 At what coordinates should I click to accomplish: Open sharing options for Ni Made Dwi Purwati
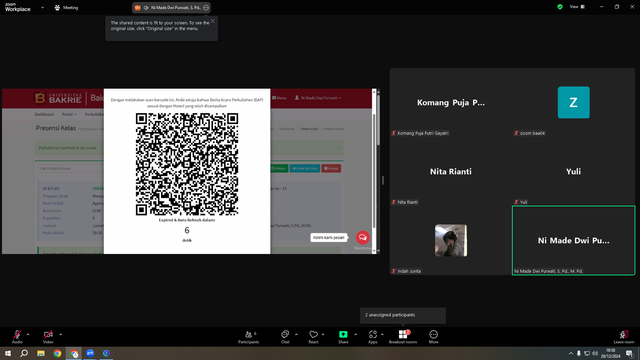coord(206,7)
